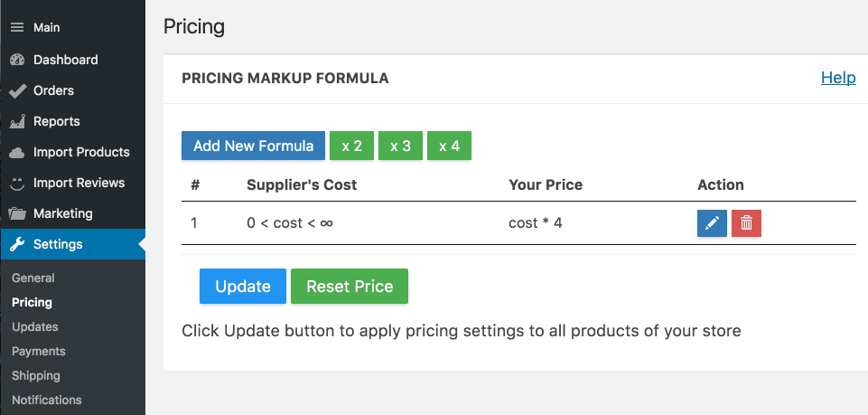Click the Settings wrench icon
868x415 pixels.
(x=17, y=244)
